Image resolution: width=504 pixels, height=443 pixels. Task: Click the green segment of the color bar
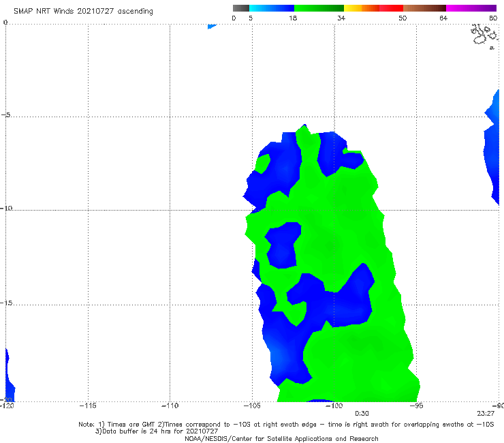319,8
